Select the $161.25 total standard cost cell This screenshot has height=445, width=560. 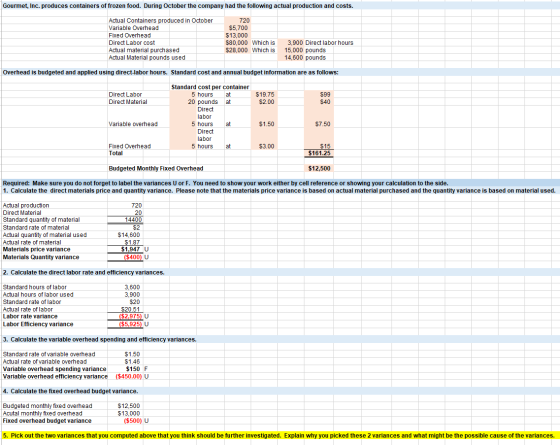coord(319,154)
